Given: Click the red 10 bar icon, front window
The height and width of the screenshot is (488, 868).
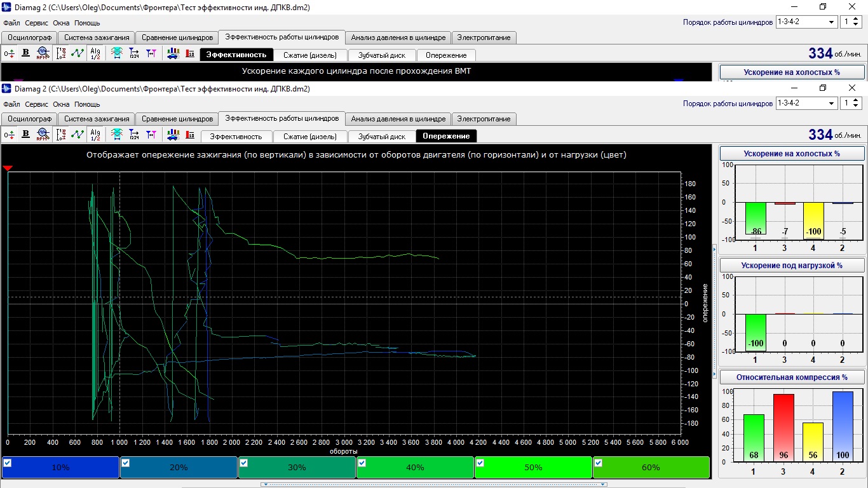Looking at the screenshot, I should 189,135.
